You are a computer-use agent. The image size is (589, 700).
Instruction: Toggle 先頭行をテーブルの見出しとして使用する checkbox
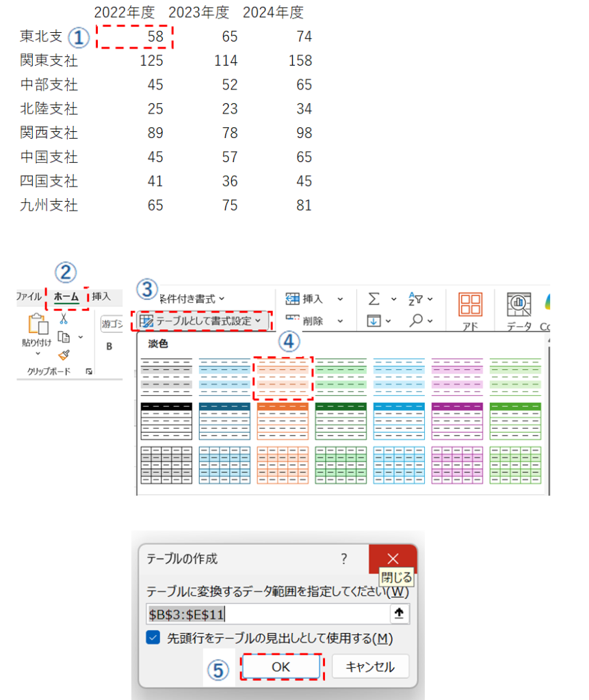pos(153,638)
